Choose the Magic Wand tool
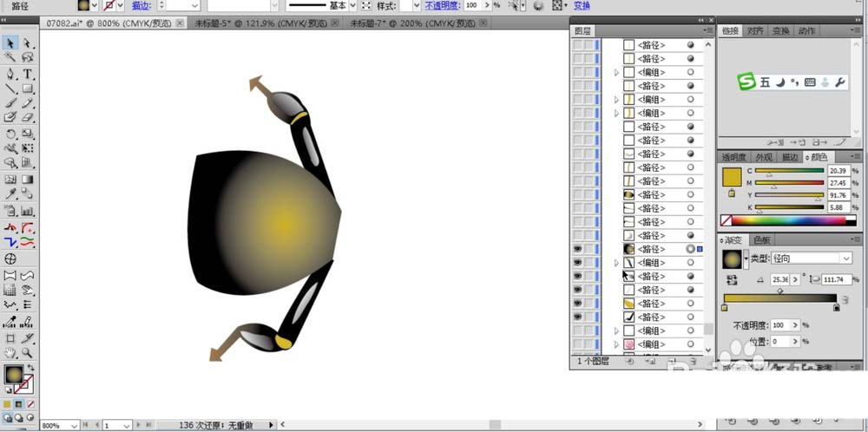This screenshot has width=868, height=432. [10, 57]
